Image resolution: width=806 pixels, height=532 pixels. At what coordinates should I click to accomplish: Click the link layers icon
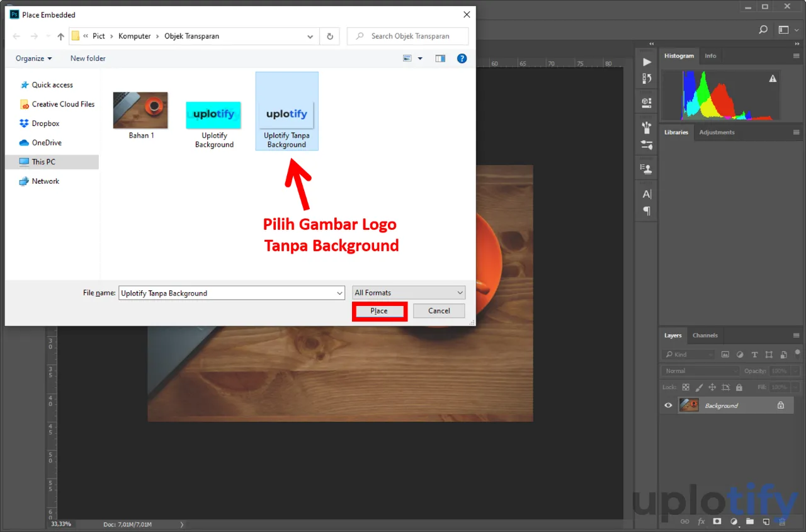click(x=685, y=522)
